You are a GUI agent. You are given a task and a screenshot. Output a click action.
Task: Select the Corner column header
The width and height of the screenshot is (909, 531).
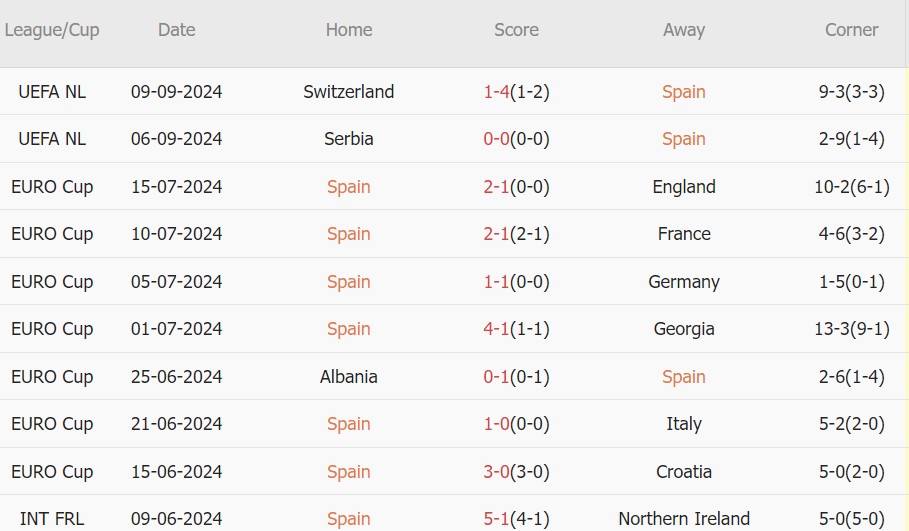[x=852, y=30]
